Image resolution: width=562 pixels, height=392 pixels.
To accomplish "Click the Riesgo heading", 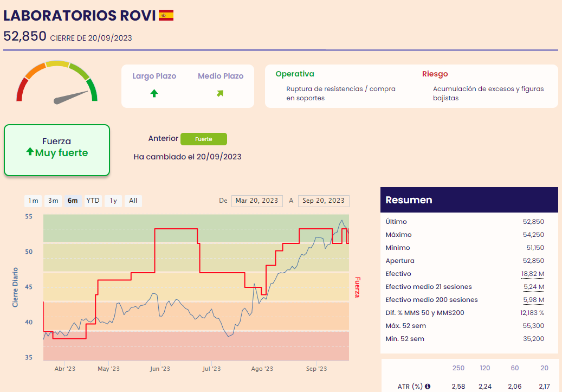I will coord(435,74).
